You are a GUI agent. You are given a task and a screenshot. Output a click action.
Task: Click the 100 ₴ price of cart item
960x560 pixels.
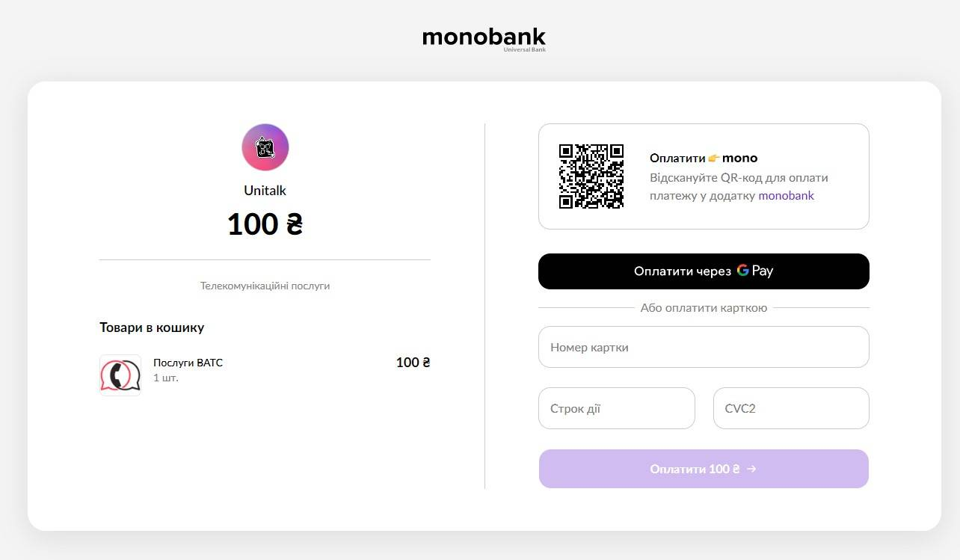click(x=413, y=363)
